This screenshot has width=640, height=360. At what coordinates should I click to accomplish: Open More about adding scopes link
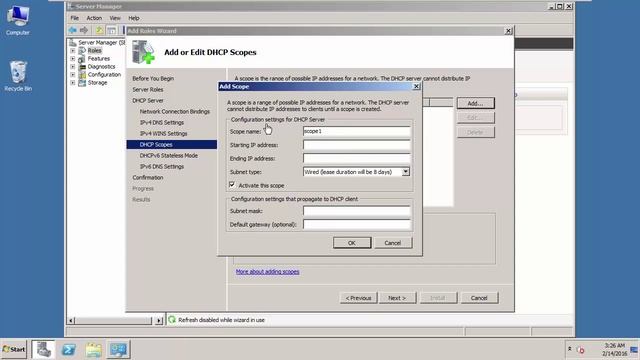[267, 271]
